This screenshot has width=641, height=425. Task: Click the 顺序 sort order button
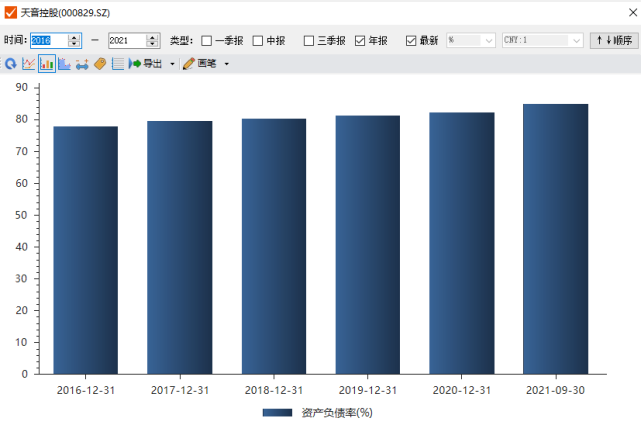[x=614, y=40]
